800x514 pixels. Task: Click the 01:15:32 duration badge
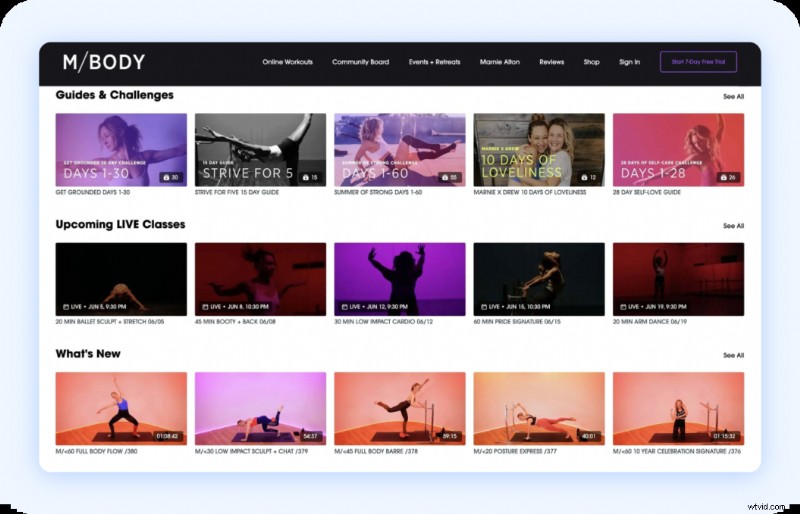[x=724, y=436]
